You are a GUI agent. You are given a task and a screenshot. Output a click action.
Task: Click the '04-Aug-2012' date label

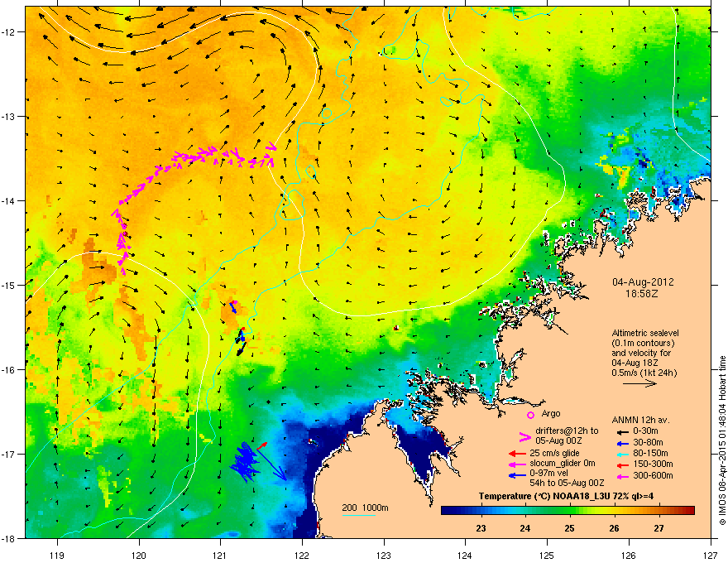(x=643, y=282)
